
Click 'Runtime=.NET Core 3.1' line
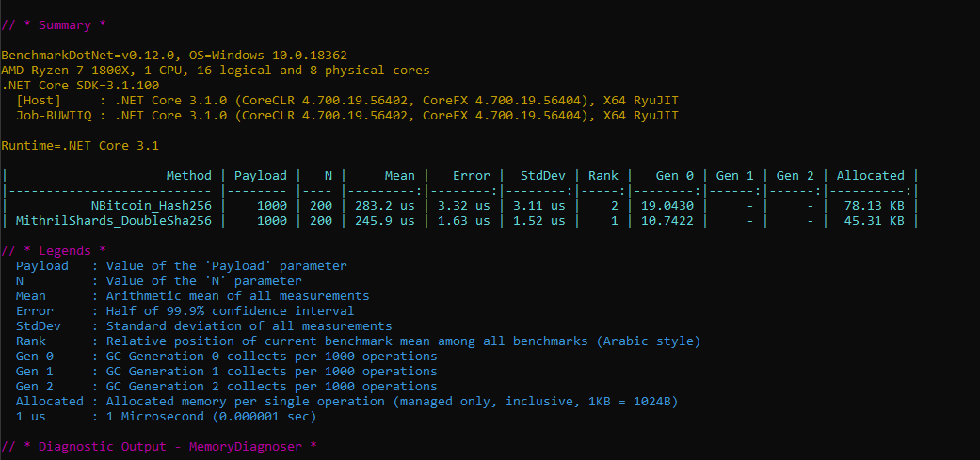tap(80, 146)
